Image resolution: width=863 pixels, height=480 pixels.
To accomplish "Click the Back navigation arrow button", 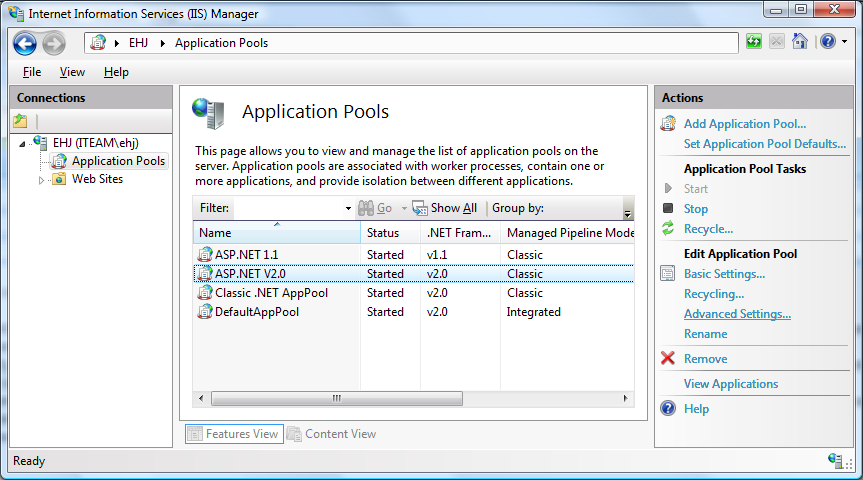I will point(26,43).
